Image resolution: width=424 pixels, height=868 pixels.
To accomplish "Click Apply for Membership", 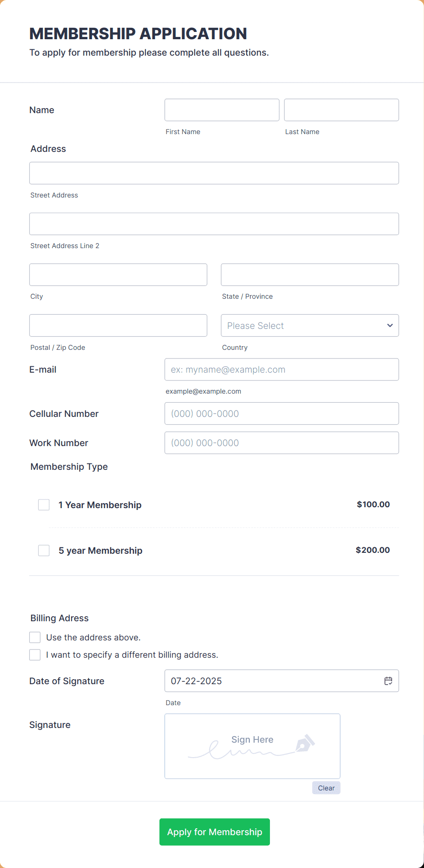I will click(214, 832).
